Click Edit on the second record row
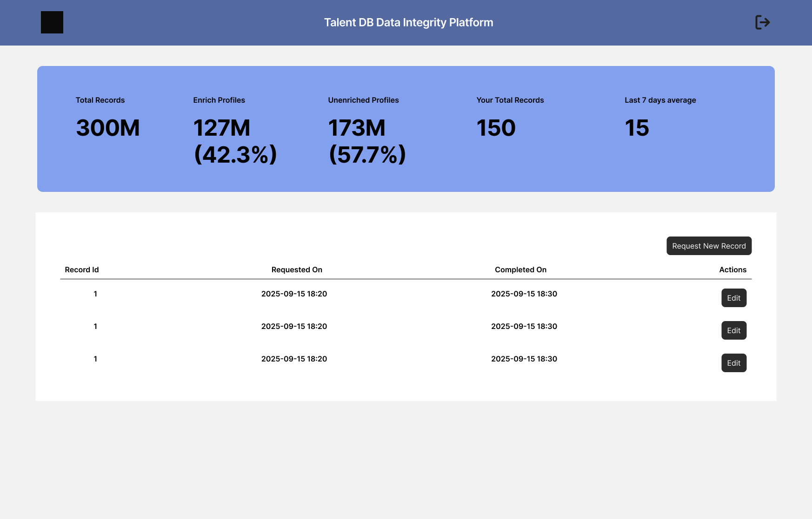The width and height of the screenshot is (812, 519). (x=733, y=330)
